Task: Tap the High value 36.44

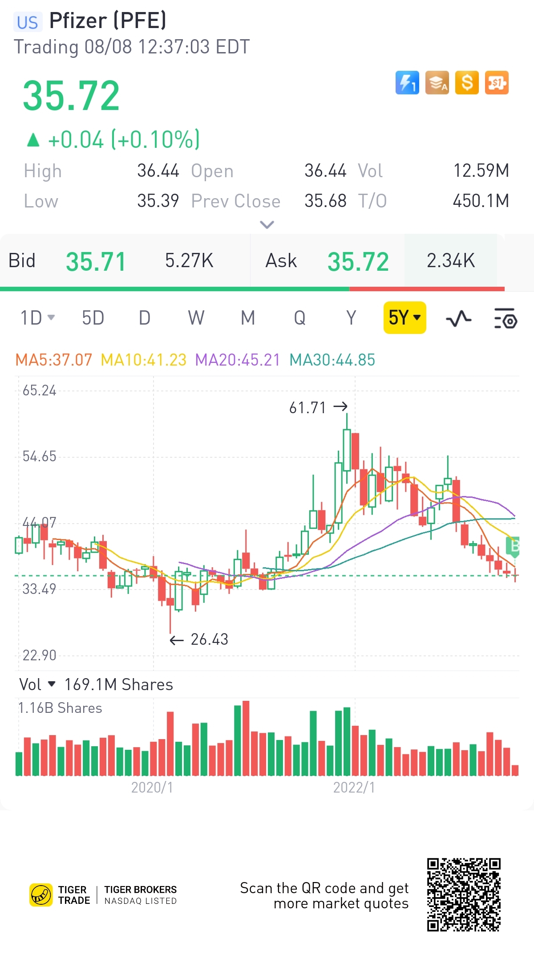Action: click(x=158, y=171)
